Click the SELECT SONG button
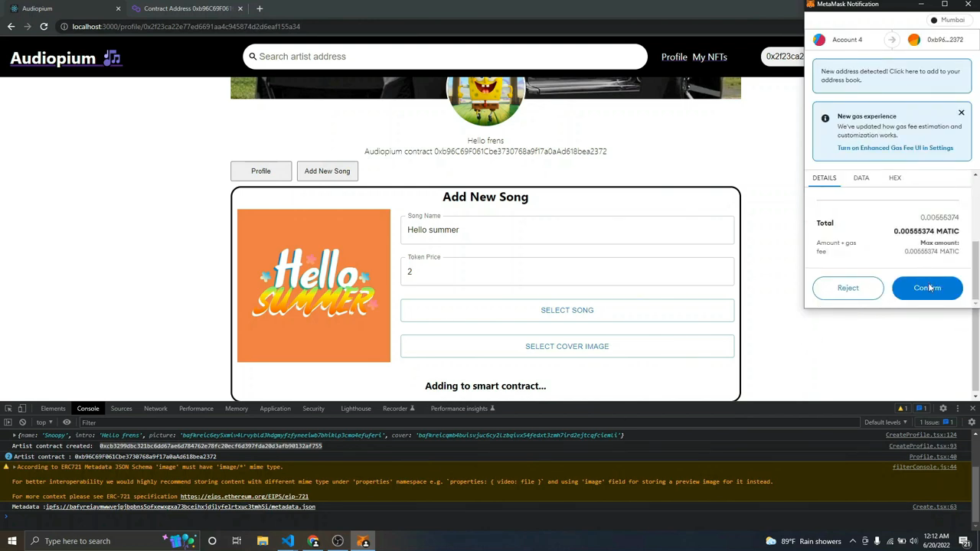The height and width of the screenshot is (551, 980). click(567, 310)
